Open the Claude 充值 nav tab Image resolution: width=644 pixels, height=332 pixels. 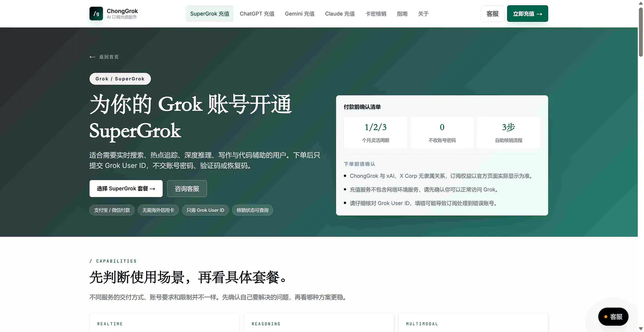[x=340, y=14]
